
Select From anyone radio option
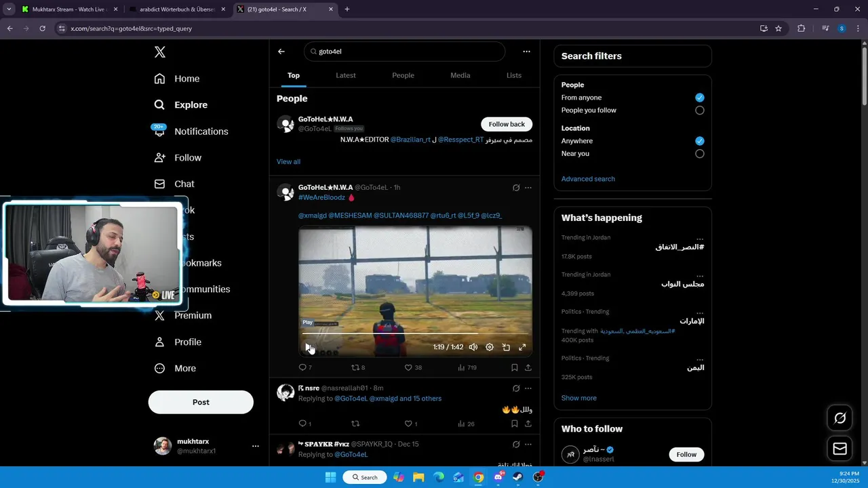coord(700,98)
